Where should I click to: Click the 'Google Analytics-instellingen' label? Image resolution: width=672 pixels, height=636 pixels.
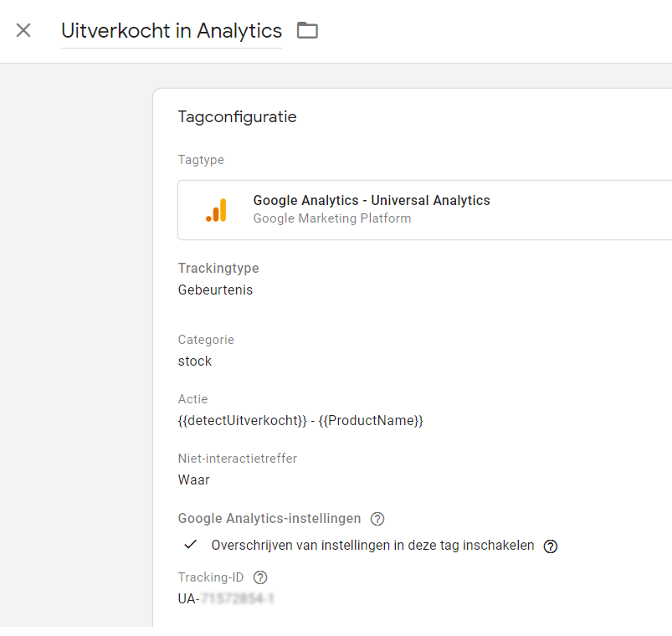[269, 519]
